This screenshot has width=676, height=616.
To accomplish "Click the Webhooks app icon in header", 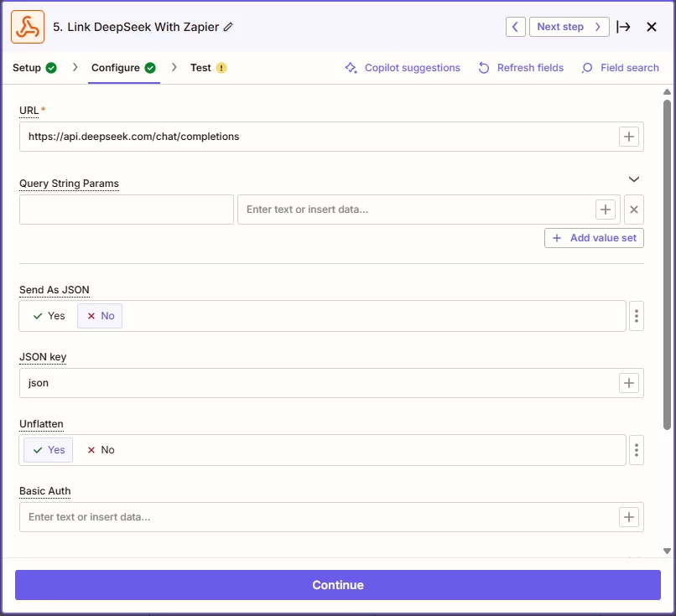I will pos(28,27).
